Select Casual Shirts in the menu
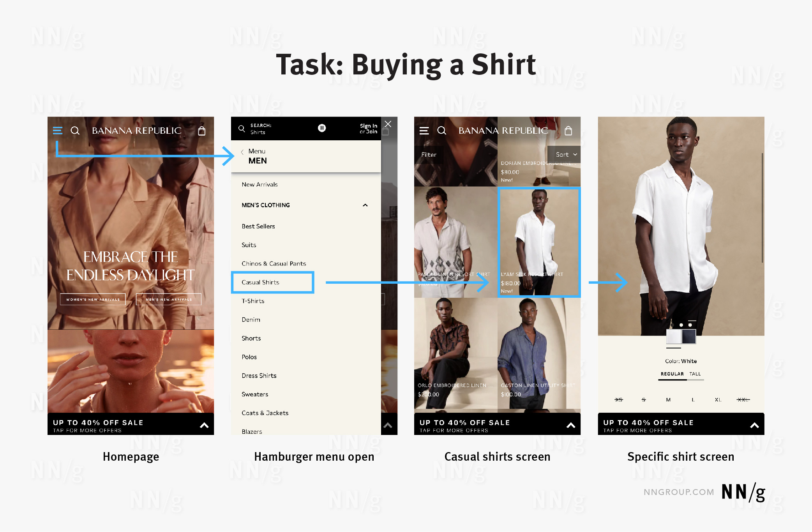812x532 pixels. [x=260, y=282]
